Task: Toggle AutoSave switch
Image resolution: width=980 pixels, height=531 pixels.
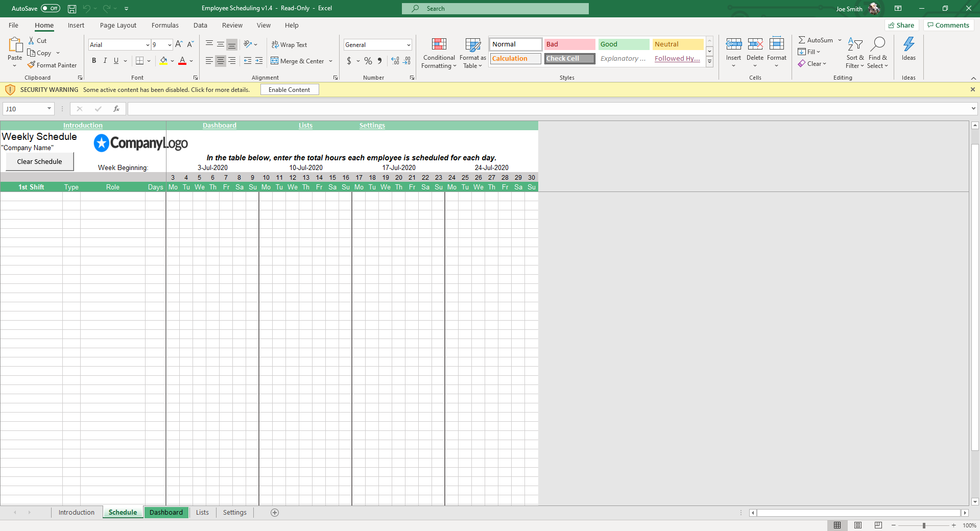Action: pyautogui.click(x=51, y=9)
